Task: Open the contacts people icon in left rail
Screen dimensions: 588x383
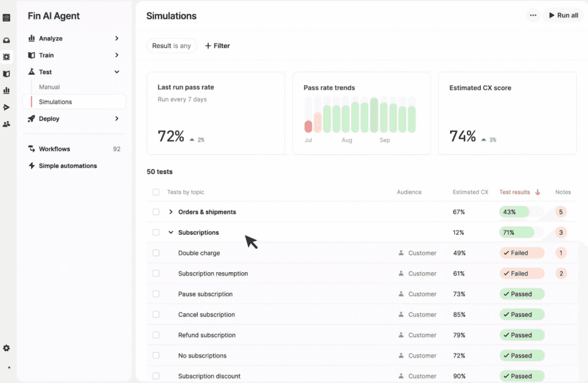Action: coord(6,124)
